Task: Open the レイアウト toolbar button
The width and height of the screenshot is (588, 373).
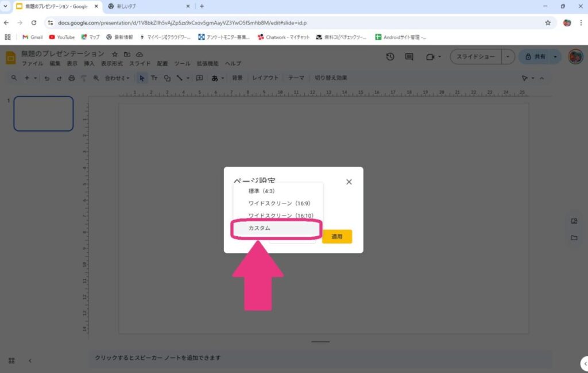Action: [x=265, y=78]
